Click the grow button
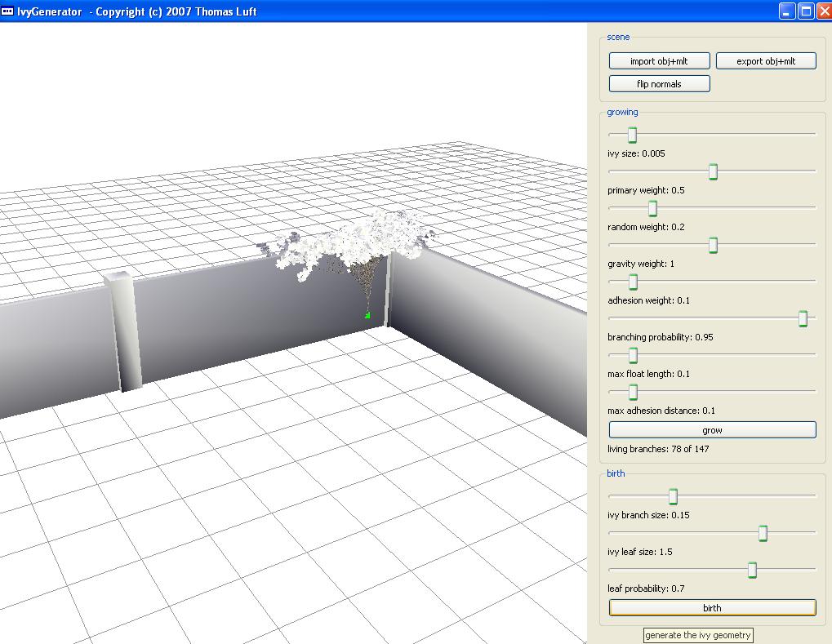This screenshot has height=644, width=832. [x=712, y=430]
